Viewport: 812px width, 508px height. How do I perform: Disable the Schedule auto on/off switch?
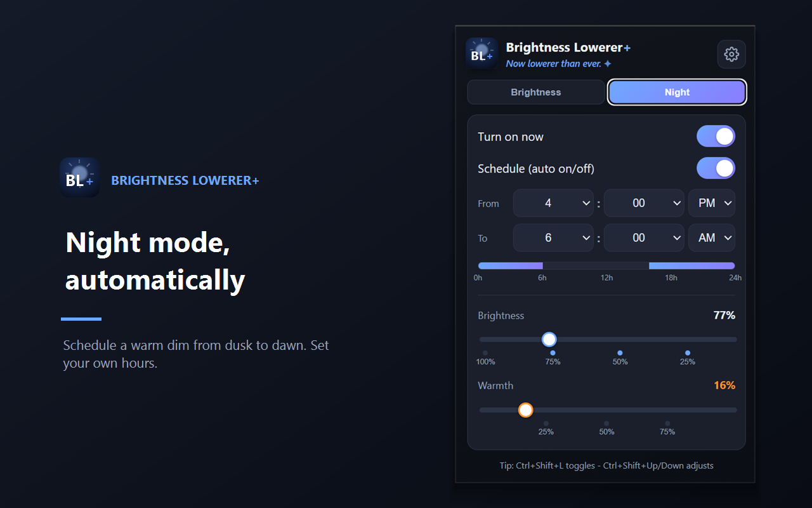(x=716, y=168)
